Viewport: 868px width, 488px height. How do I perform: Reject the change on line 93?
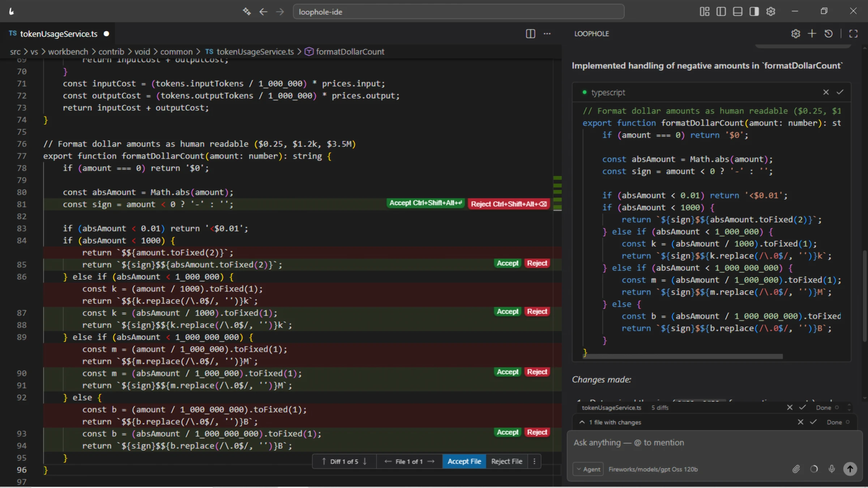[x=537, y=432]
